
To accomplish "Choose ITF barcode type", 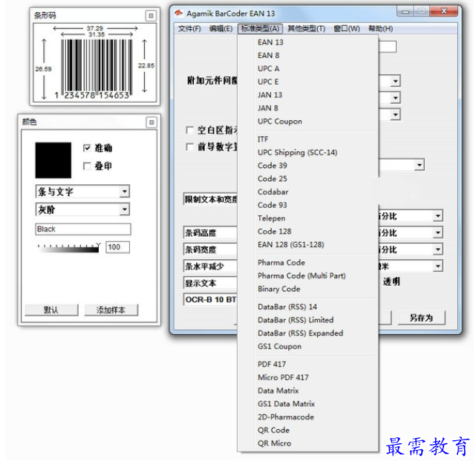I will 308,139.
